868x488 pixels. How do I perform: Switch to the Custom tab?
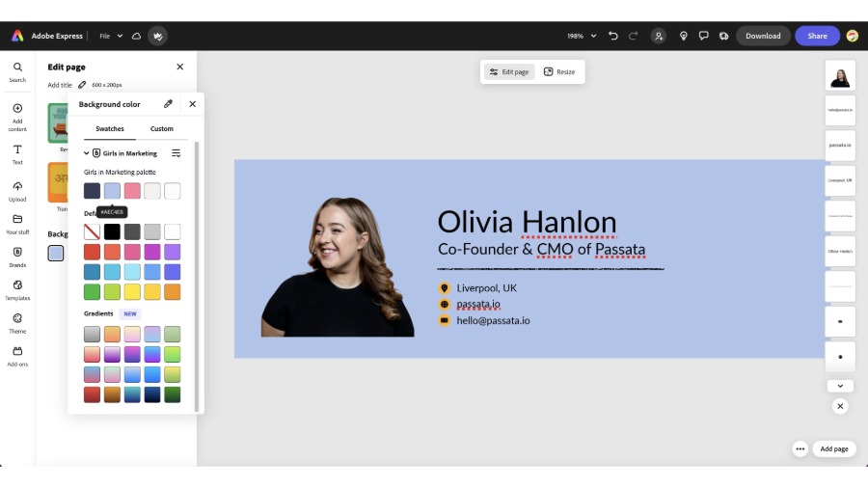(162, 129)
